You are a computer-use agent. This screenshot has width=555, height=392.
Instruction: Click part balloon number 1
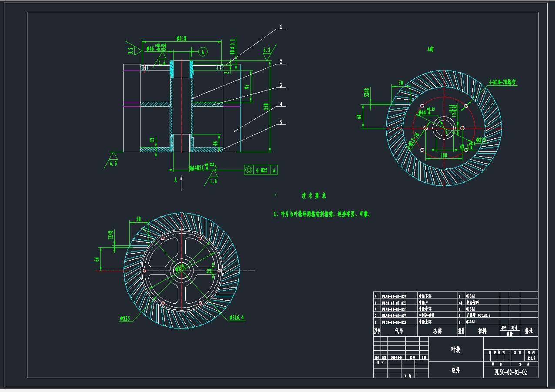(281, 27)
